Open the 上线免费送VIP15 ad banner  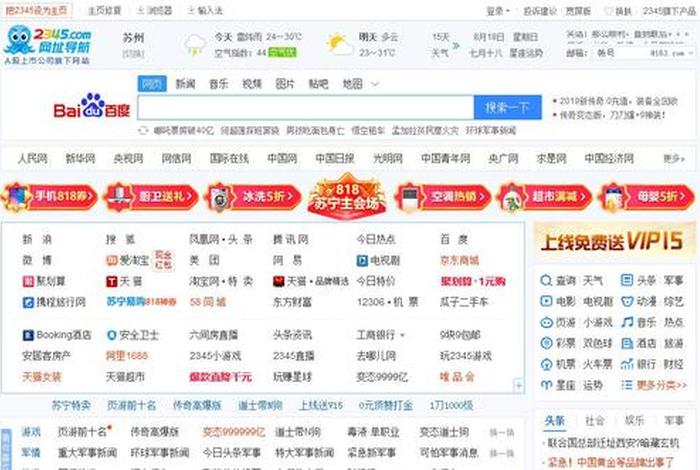point(614,241)
